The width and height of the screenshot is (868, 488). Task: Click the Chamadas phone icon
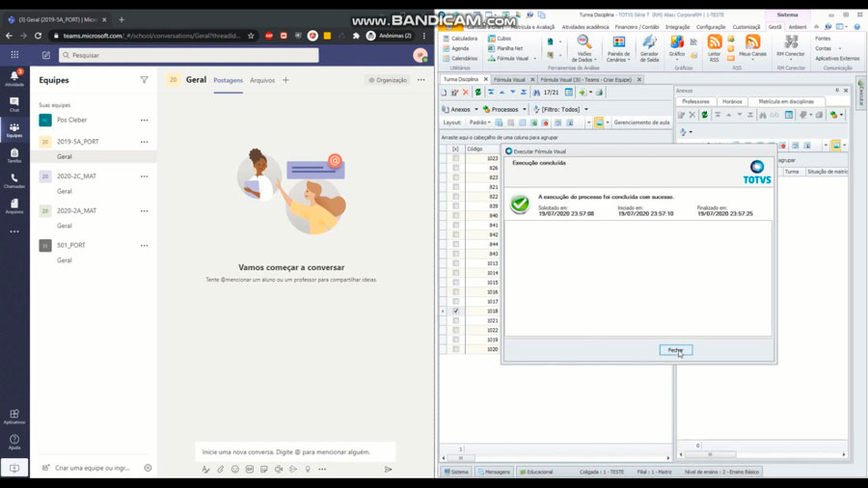click(14, 180)
